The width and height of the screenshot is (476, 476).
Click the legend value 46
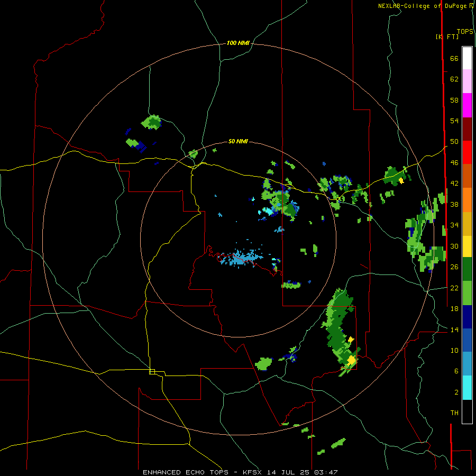tap(454, 163)
